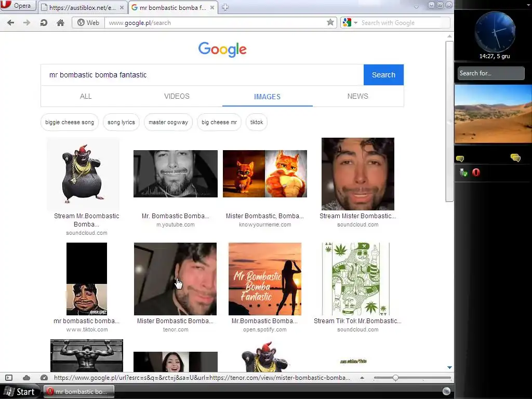Switch to the NEWS results tab

(357, 96)
